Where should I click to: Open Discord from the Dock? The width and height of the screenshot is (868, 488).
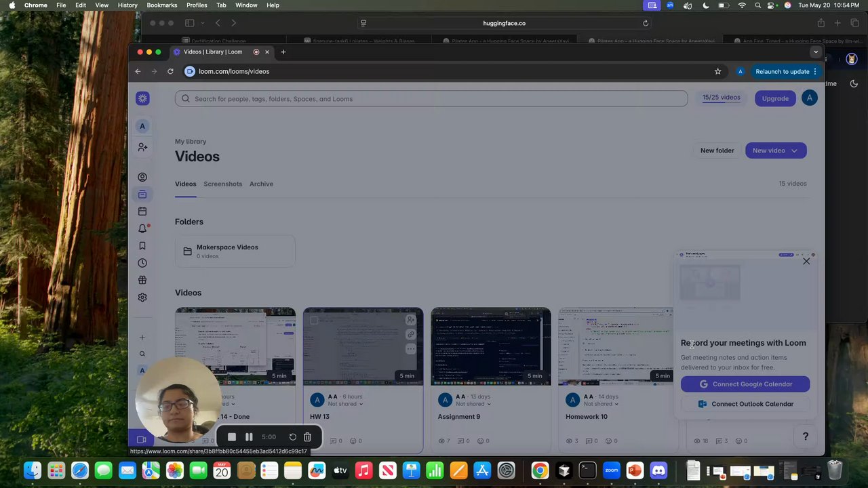658,470
